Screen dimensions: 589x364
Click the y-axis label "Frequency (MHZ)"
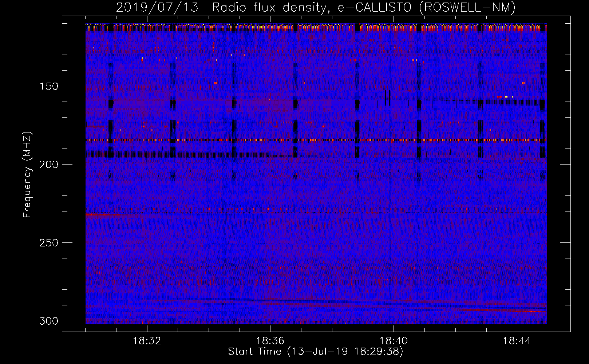[x=27, y=174]
